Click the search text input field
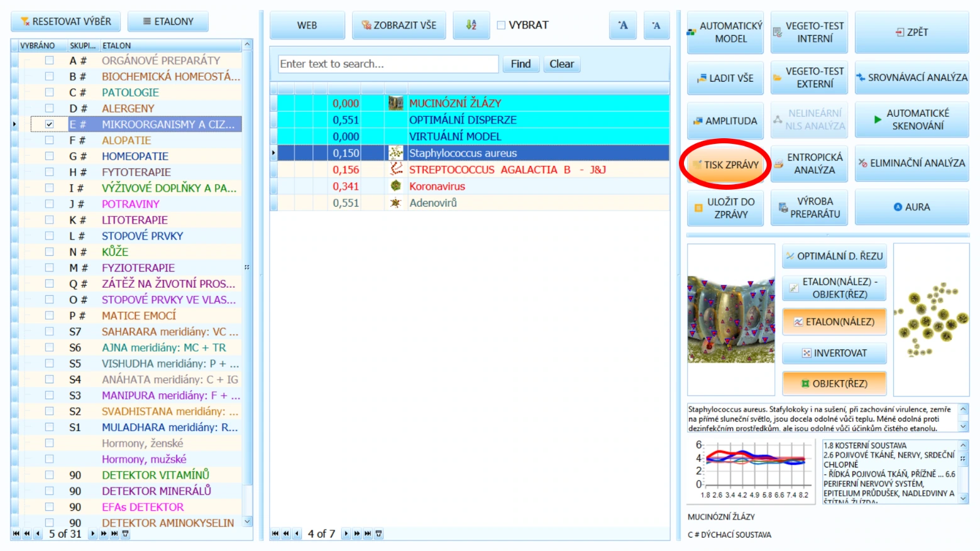Image resolution: width=980 pixels, height=551 pixels. pos(388,64)
